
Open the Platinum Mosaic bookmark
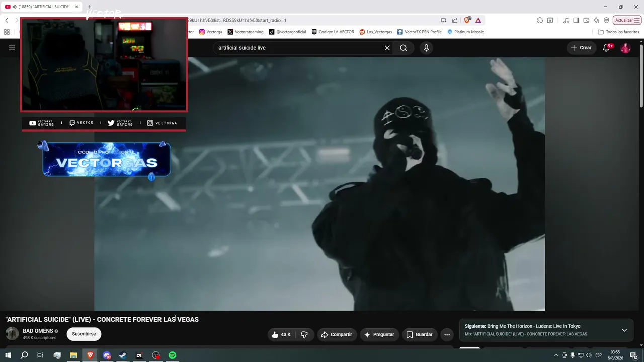coord(465,32)
